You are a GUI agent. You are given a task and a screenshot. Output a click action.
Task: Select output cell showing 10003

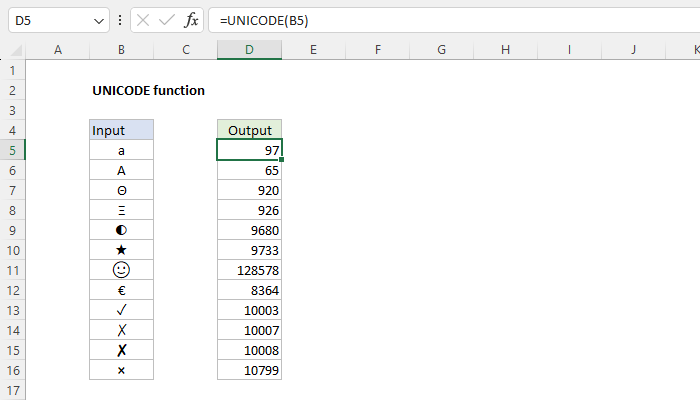(x=250, y=310)
